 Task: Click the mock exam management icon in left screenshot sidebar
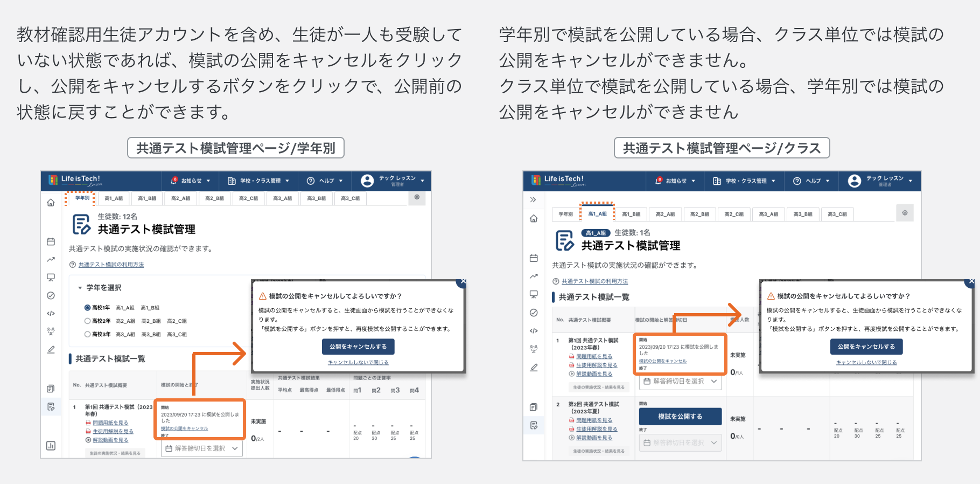point(51,406)
